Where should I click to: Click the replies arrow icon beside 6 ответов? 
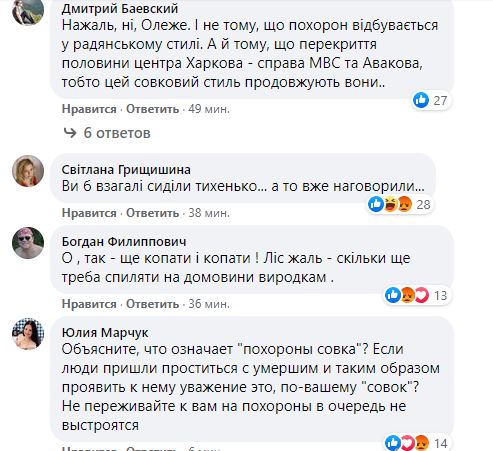point(70,133)
